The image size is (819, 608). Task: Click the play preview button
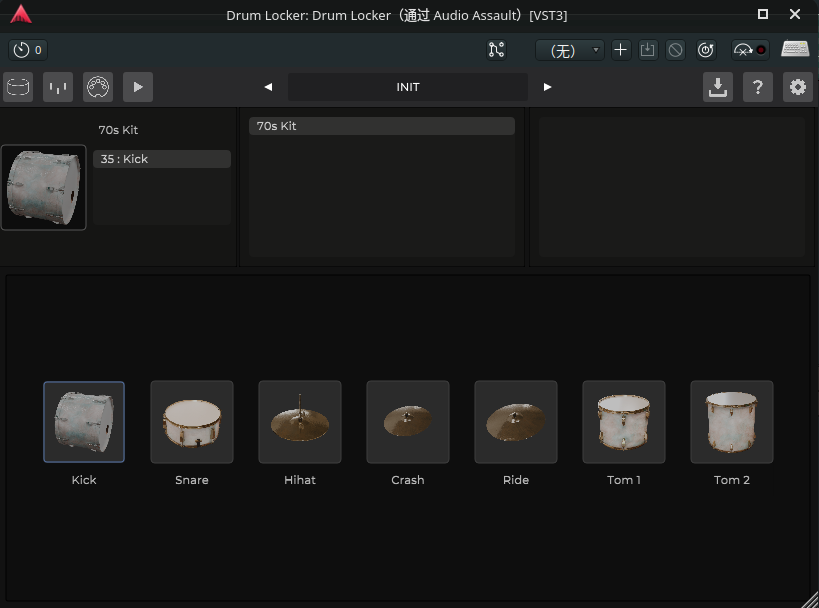(x=138, y=87)
